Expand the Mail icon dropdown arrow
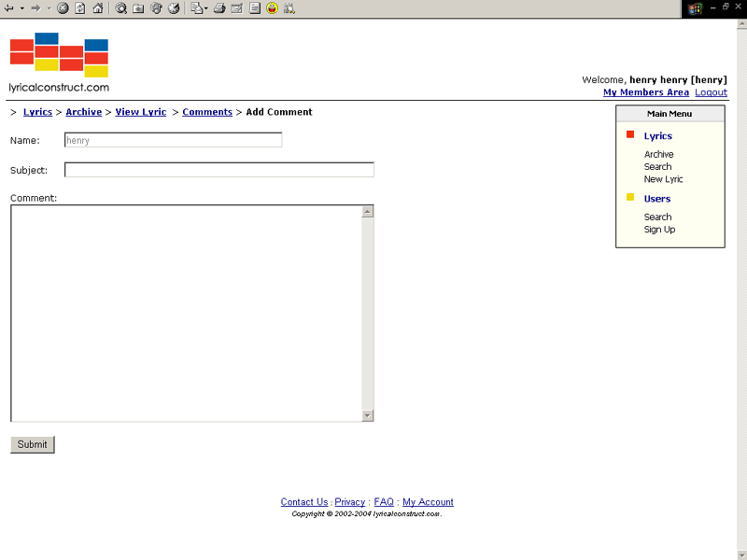 coord(205,8)
